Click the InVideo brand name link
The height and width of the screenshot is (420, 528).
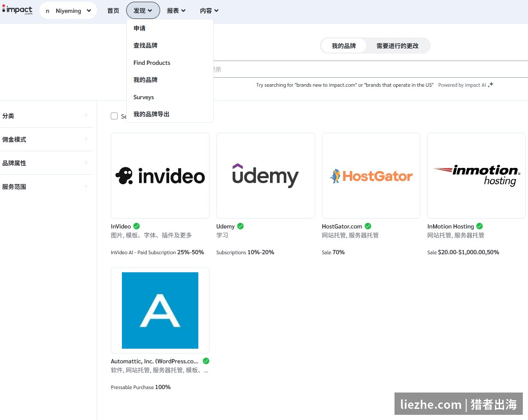point(121,226)
